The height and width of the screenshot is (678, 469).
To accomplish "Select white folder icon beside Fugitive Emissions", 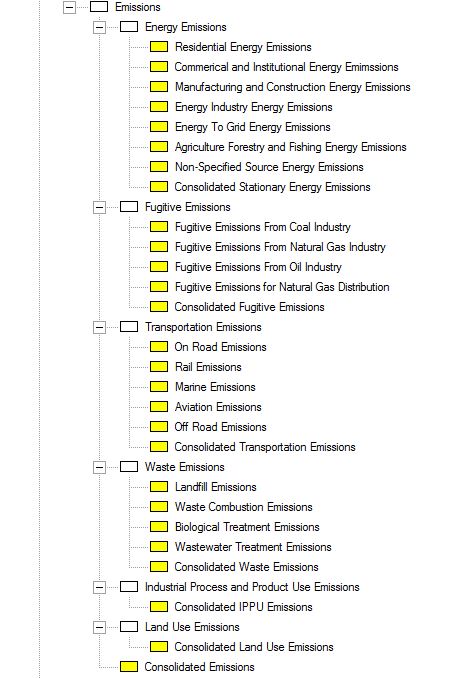I will pyautogui.click(x=129, y=207).
